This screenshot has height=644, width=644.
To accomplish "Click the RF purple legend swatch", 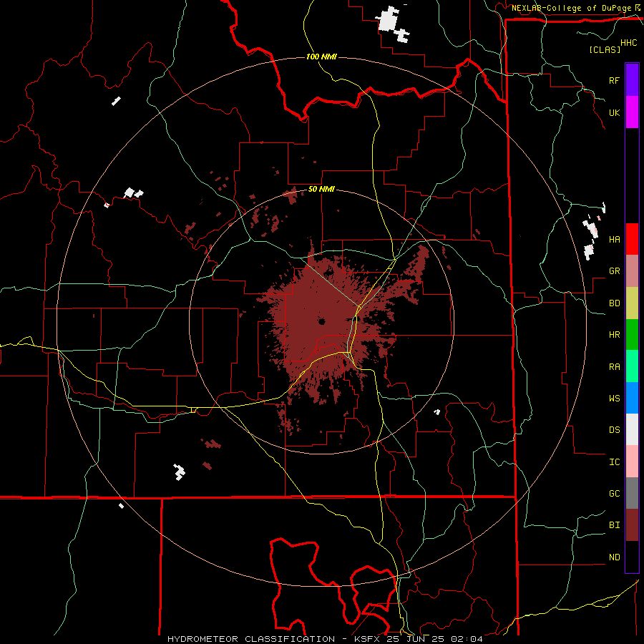I will pyautogui.click(x=632, y=80).
